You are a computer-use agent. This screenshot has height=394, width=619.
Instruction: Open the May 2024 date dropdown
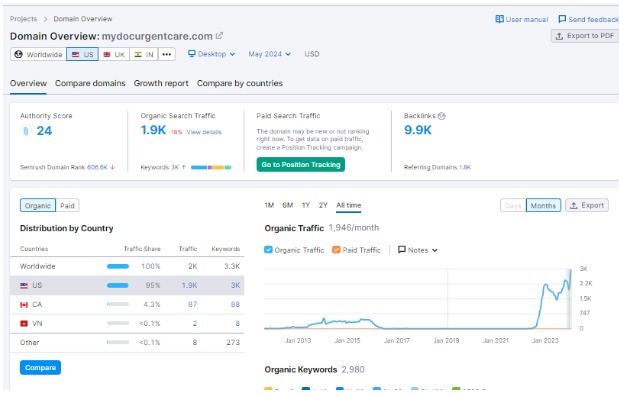point(269,54)
